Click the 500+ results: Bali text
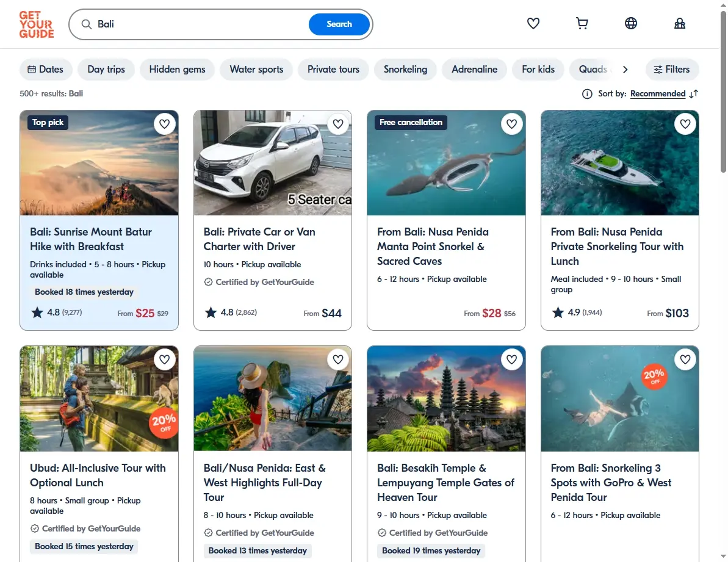 (51, 94)
